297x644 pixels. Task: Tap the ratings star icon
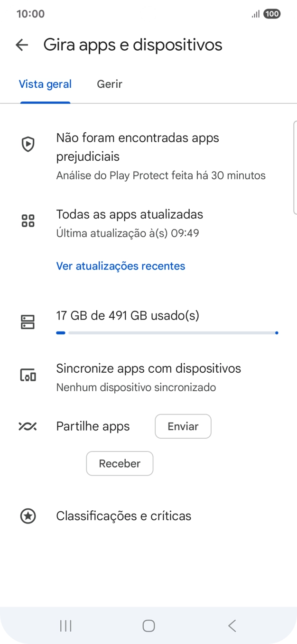pos(28,516)
